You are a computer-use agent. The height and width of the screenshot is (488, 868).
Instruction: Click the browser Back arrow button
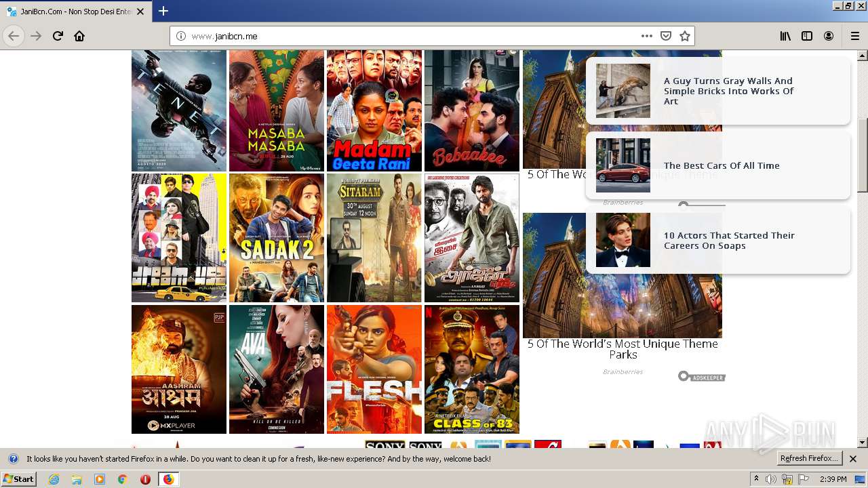coord(14,36)
